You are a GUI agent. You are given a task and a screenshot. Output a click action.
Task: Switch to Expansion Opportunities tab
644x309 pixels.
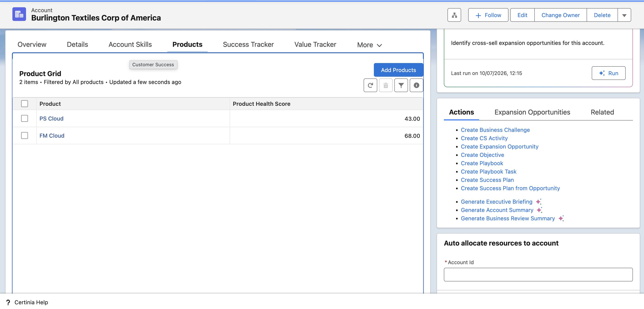[532, 112]
